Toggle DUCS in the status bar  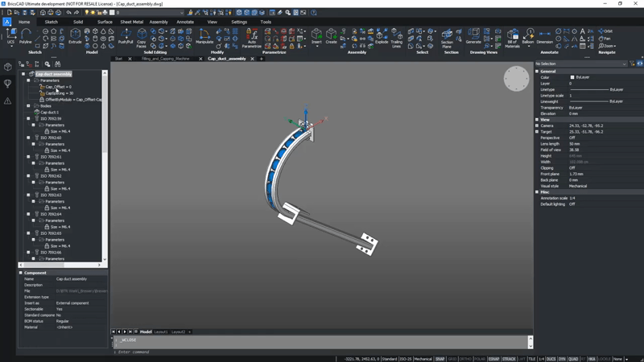click(551, 359)
